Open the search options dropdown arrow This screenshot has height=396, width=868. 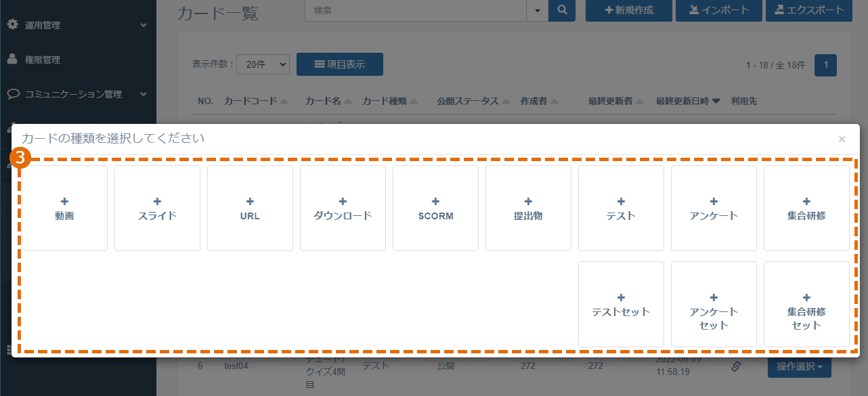(538, 10)
